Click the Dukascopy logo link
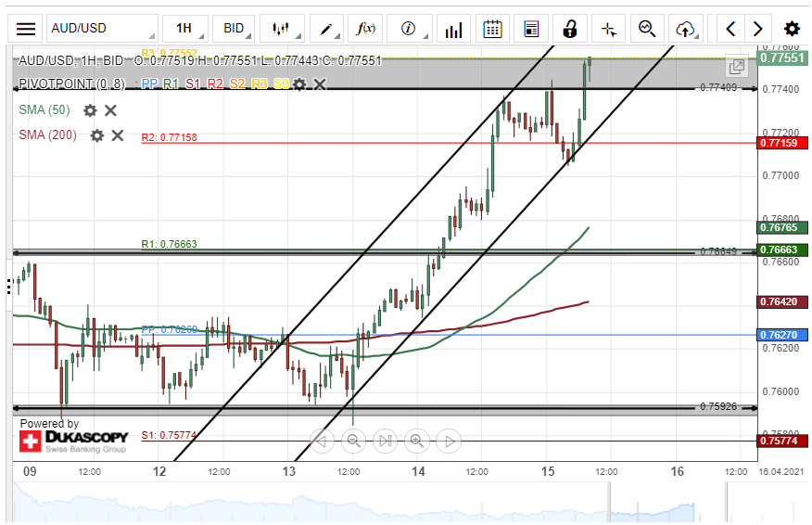Viewport: 812px width, 525px height. point(72,441)
